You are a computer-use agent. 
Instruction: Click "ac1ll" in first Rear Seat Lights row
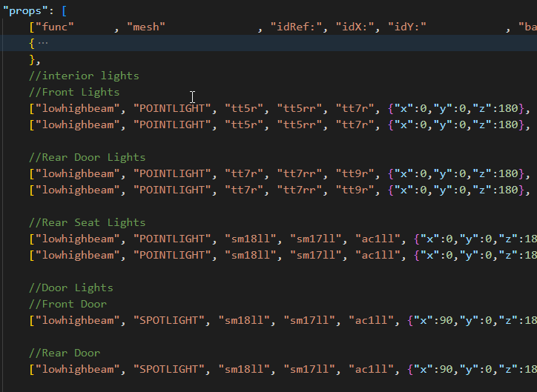378,239
